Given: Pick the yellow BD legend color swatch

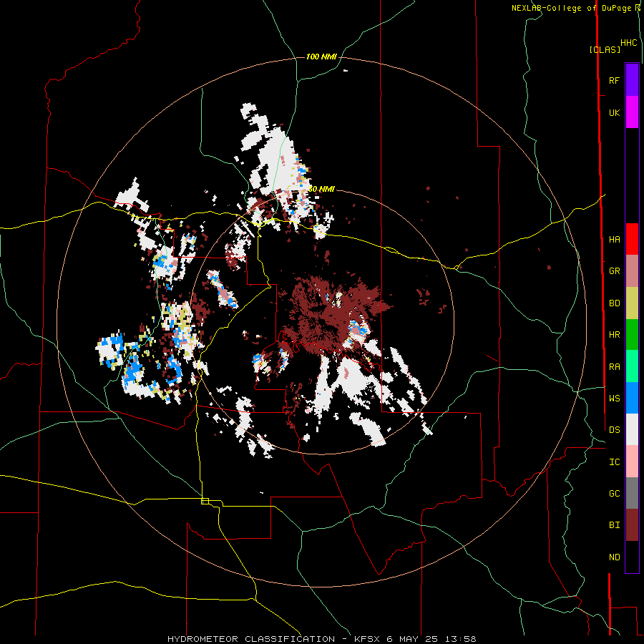Looking at the screenshot, I should pyautogui.click(x=632, y=303).
